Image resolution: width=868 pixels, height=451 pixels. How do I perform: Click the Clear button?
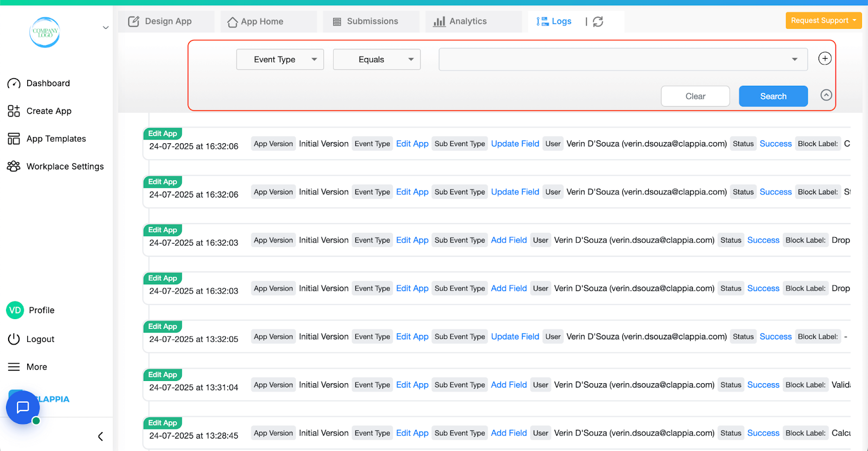pyautogui.click(x=695, y=96)
